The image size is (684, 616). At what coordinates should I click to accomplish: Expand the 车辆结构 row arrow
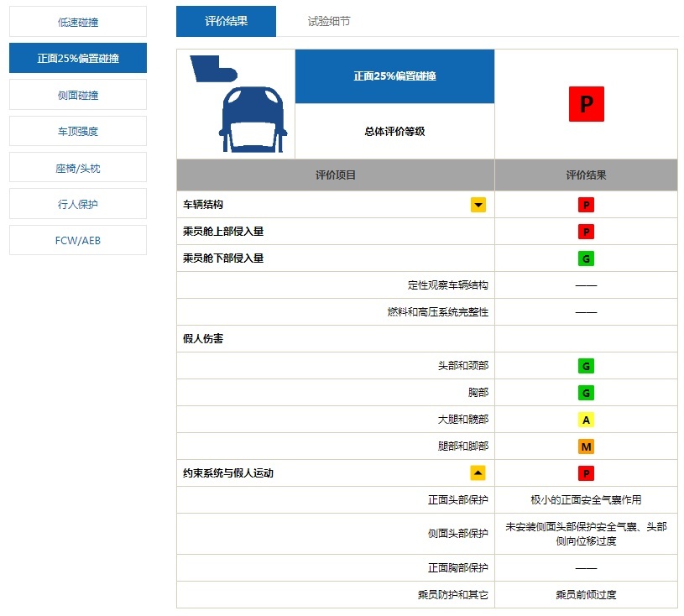(x=478, y=205)
